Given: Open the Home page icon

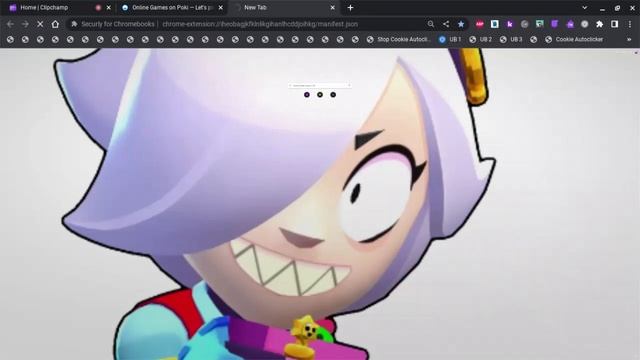Looking at the screenshot, I should (x=55, y=24).
